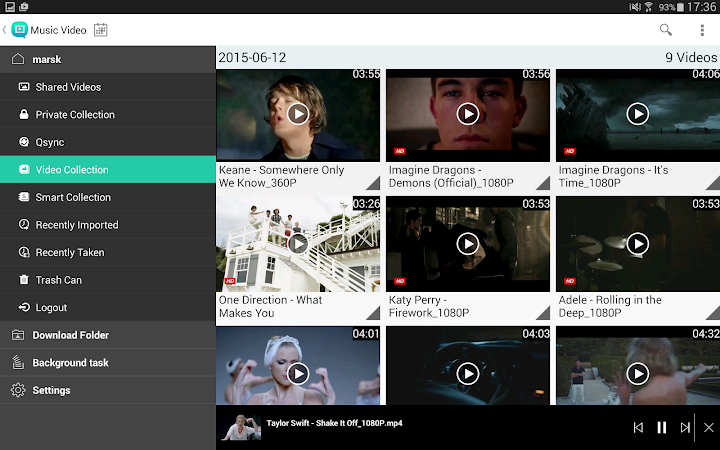The image size is (720, 450).
Task: Expand options triangle for Keane video
Action: tap(374, 184)
